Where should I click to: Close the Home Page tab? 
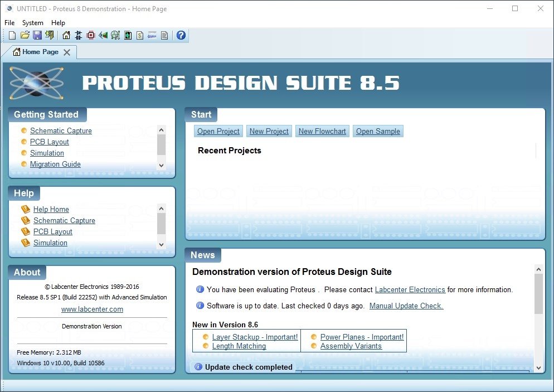pyautogui.click(x=67, y=52)
